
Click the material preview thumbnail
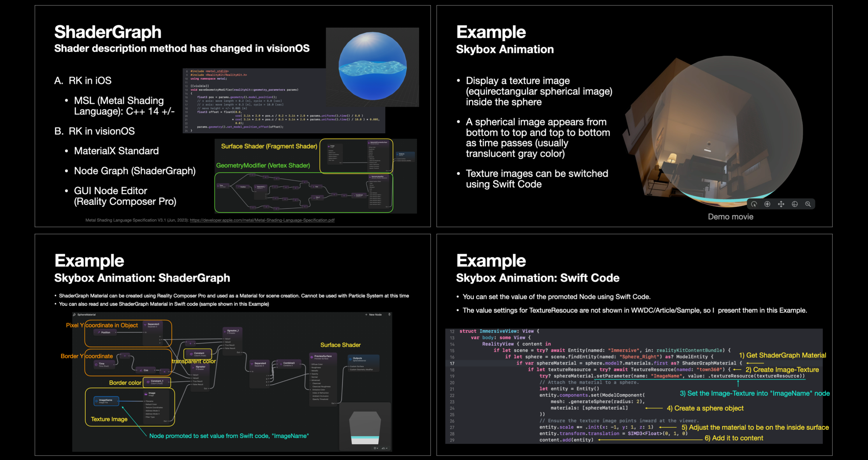point(365,426)
